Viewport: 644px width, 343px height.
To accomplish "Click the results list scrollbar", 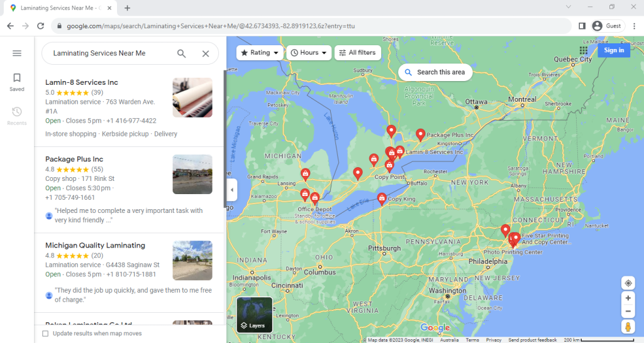I will point(225,139).
